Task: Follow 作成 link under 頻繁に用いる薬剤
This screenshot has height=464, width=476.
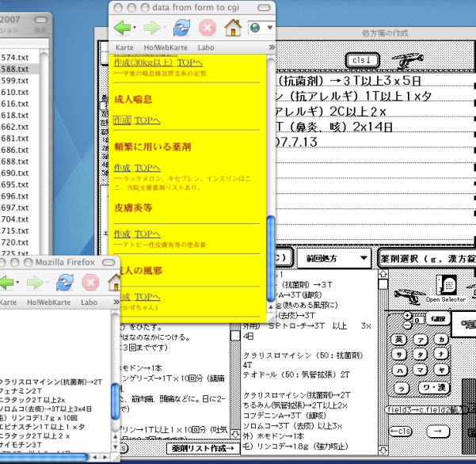Action: 122,168
